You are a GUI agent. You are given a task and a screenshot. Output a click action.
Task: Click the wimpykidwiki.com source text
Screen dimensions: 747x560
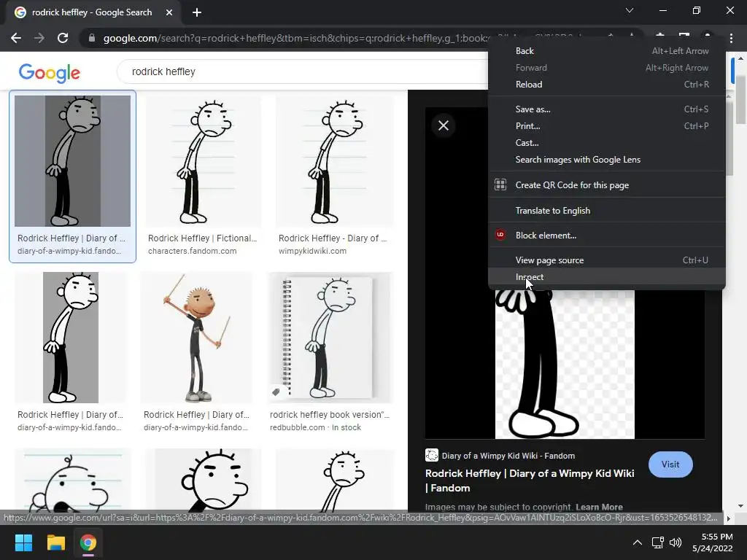(312, 251)
